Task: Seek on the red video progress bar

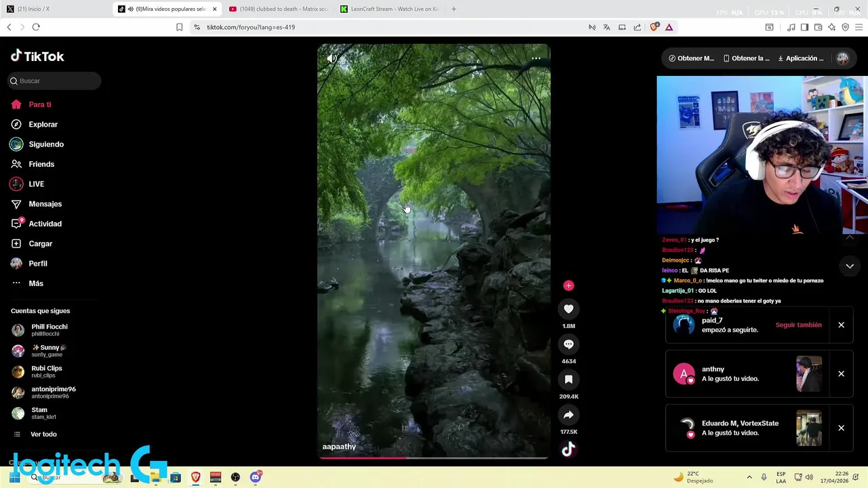Action: pyautogui.click(x=434, y=458)
